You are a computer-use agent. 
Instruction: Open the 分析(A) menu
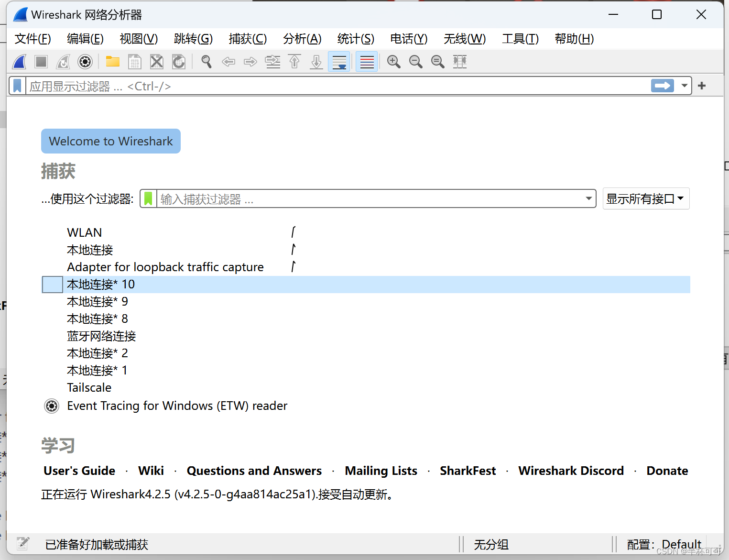click(302, 39)
